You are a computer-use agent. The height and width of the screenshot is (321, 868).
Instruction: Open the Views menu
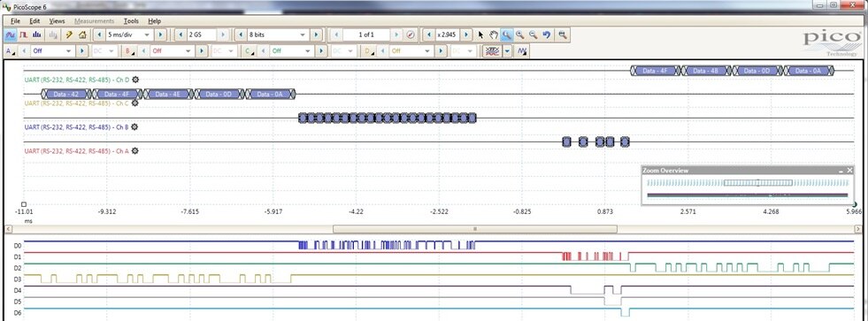[57, 21]
